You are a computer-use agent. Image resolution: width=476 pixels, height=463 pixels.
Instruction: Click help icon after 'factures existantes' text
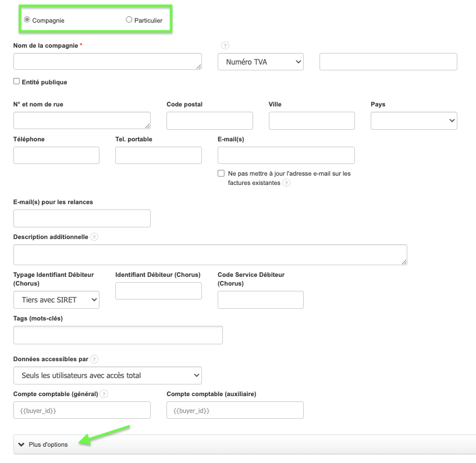286,183
